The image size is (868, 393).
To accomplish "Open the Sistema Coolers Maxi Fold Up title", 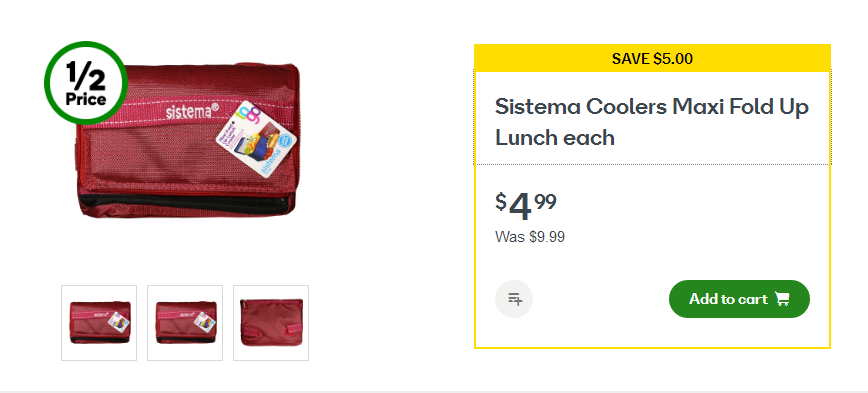I will (652, 122).
